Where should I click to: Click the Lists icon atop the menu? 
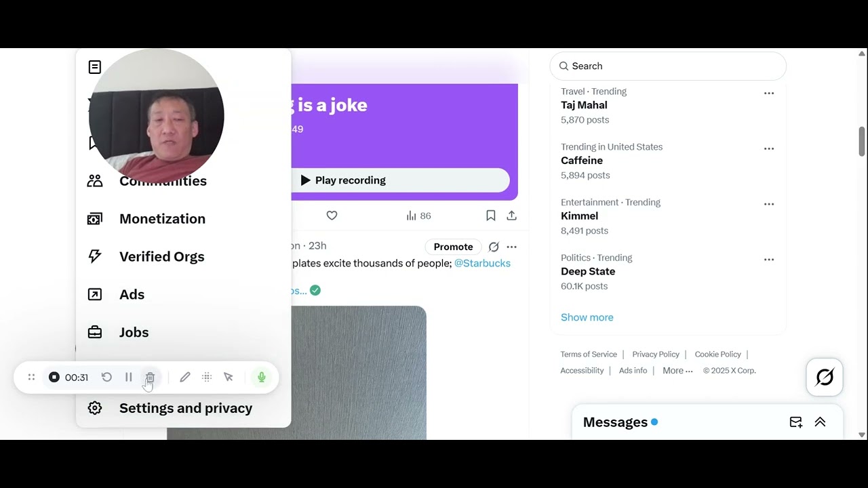(95, 67)
